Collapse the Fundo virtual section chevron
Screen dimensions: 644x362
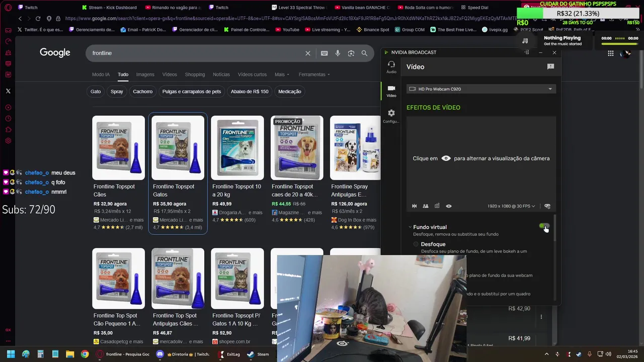coord(410,227)
